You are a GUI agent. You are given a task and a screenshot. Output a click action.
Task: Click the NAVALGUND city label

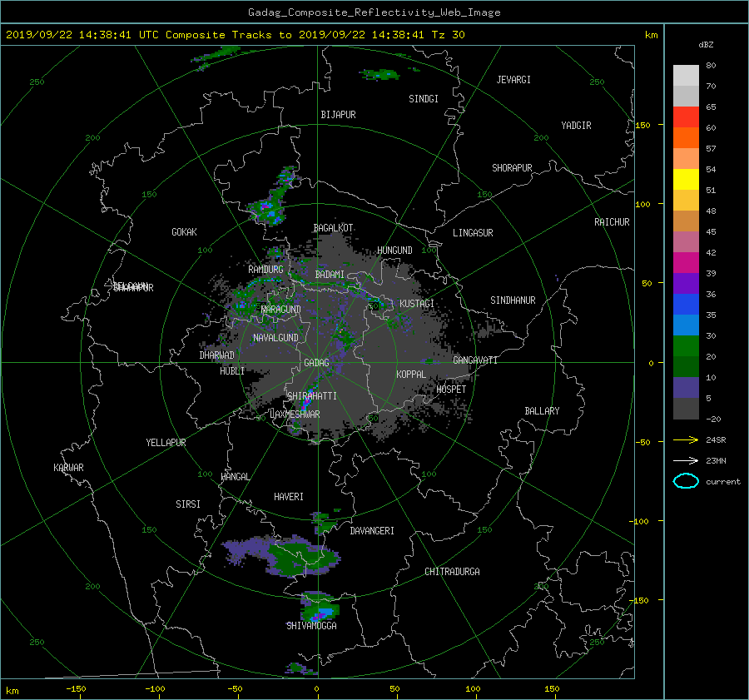tap(276, 338)
